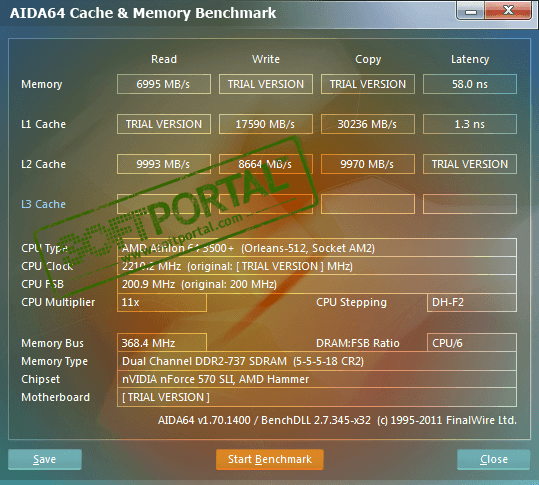
Task: Click the CPU Multiplier label
Action: [x=58, y=302]
